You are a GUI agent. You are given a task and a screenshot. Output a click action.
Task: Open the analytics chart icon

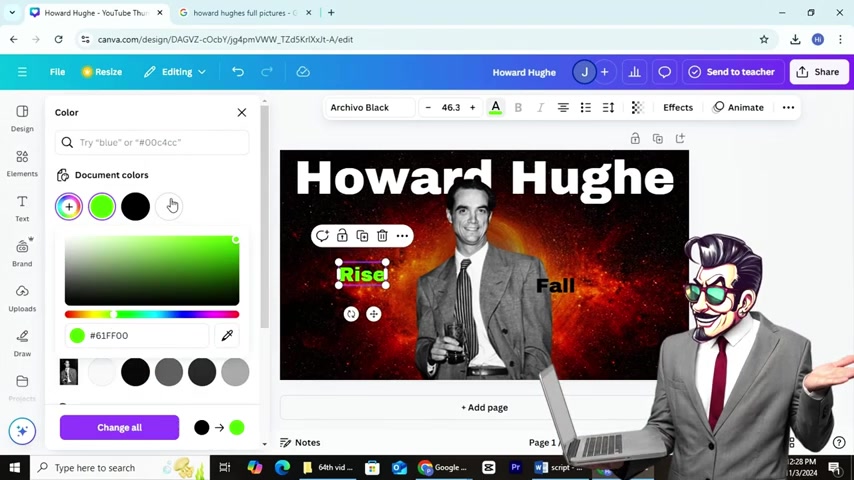(x=635, y=72)
